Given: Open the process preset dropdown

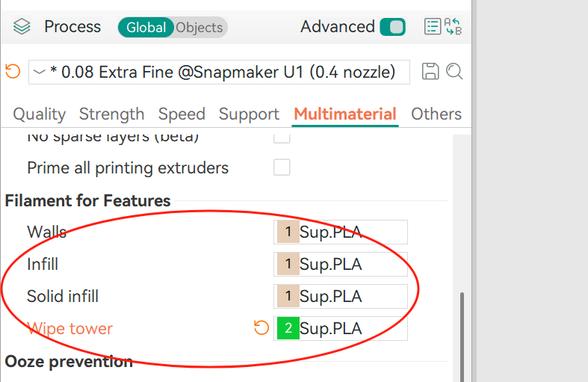Looking at the screenshot, I should (x=218, y=72).
